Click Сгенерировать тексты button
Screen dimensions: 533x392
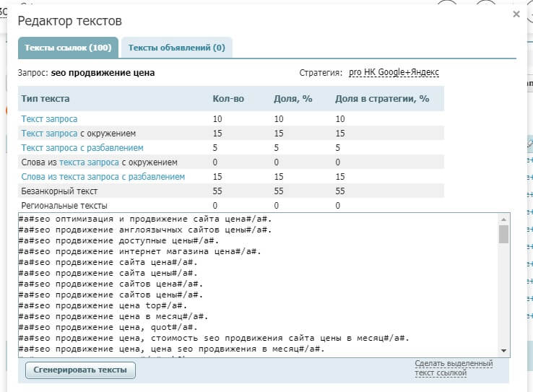[80, 370]
